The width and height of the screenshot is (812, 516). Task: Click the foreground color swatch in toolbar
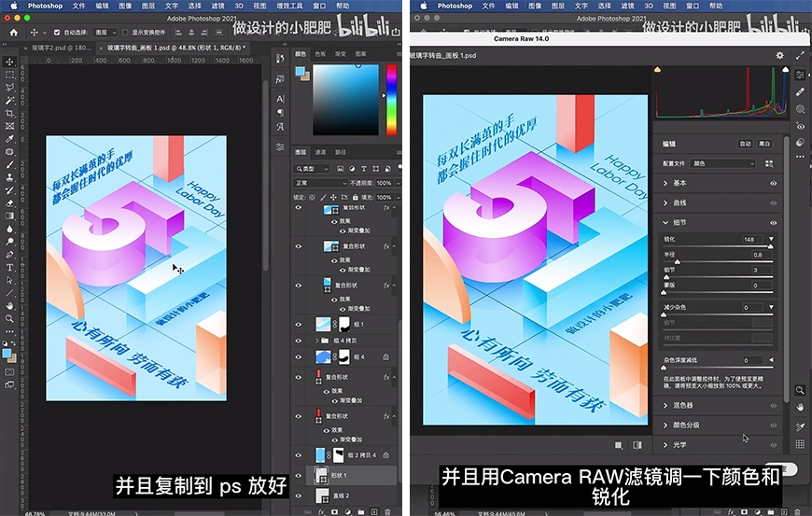[x=7, y=354]
